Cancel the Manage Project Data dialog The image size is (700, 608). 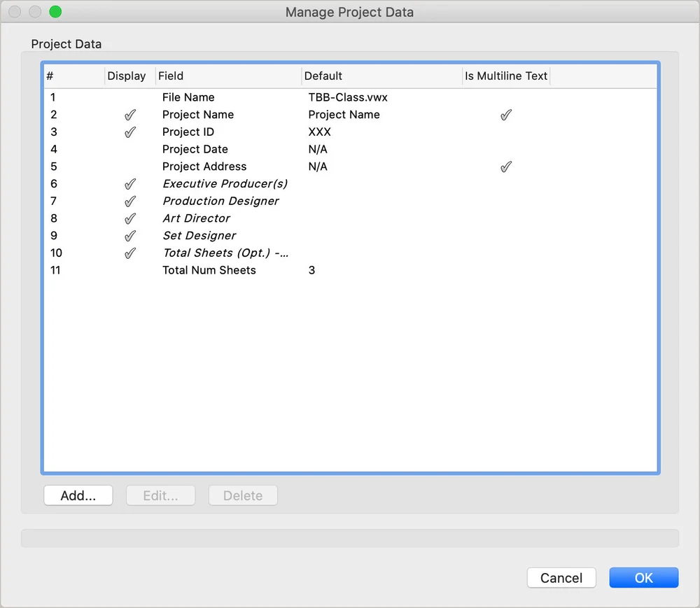(561, 577)
